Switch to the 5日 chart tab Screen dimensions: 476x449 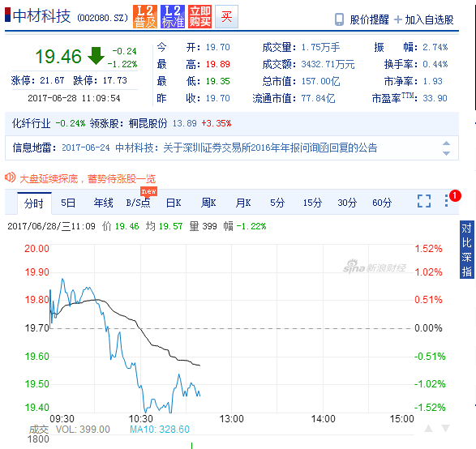coord(68,203)
